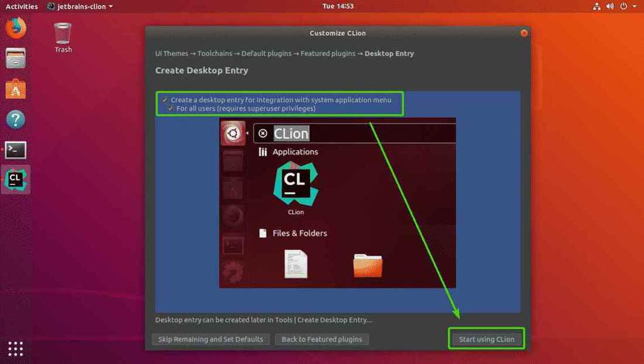Viewport: 644px width, 364px height.
Task: Go to the UI Themes step
Action: (x=172, y=54)
